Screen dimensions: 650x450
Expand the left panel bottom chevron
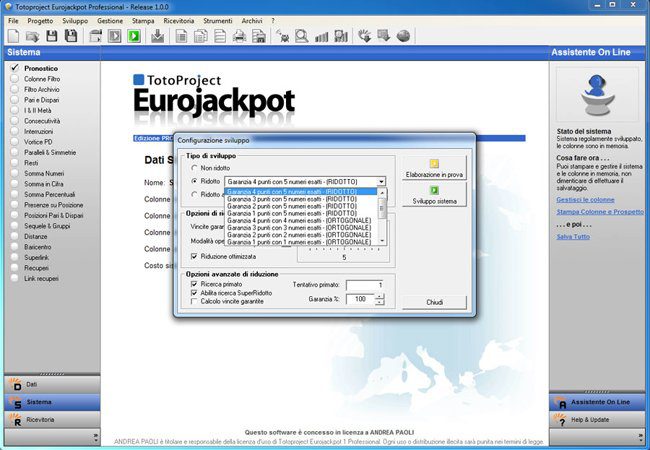coord(95,437)
